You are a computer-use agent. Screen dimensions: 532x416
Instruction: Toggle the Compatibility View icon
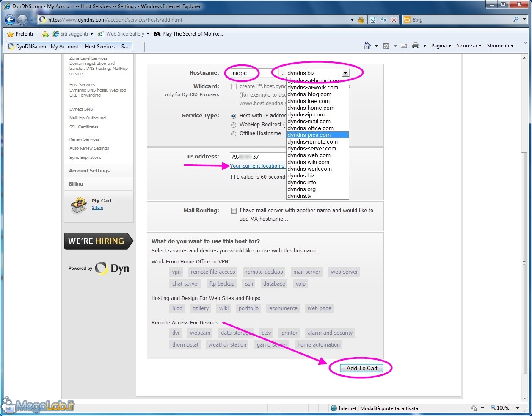tap(372, 20)
